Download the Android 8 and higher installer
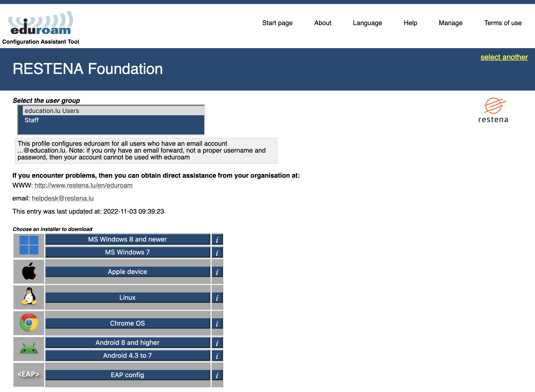 click(x=128, y=342)
